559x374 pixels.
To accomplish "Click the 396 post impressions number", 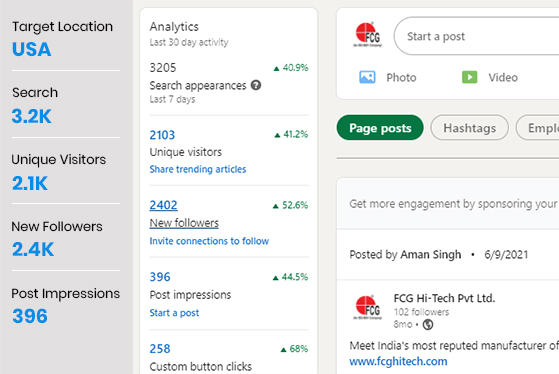I will coord(160,277).
